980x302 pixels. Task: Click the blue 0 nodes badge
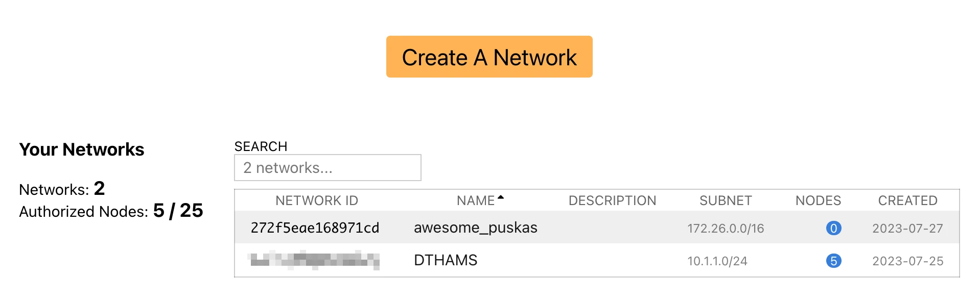833,228
